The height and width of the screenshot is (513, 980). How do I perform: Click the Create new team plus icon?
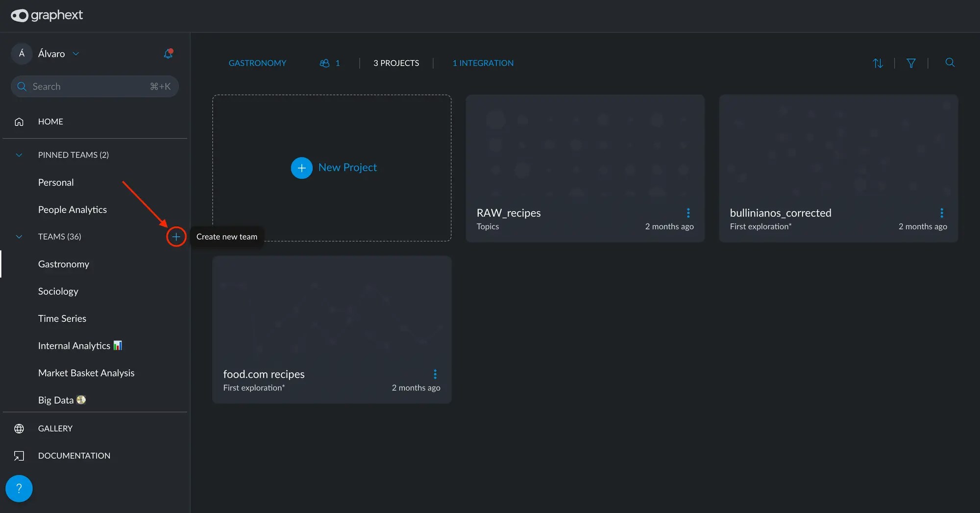(176, 237)
